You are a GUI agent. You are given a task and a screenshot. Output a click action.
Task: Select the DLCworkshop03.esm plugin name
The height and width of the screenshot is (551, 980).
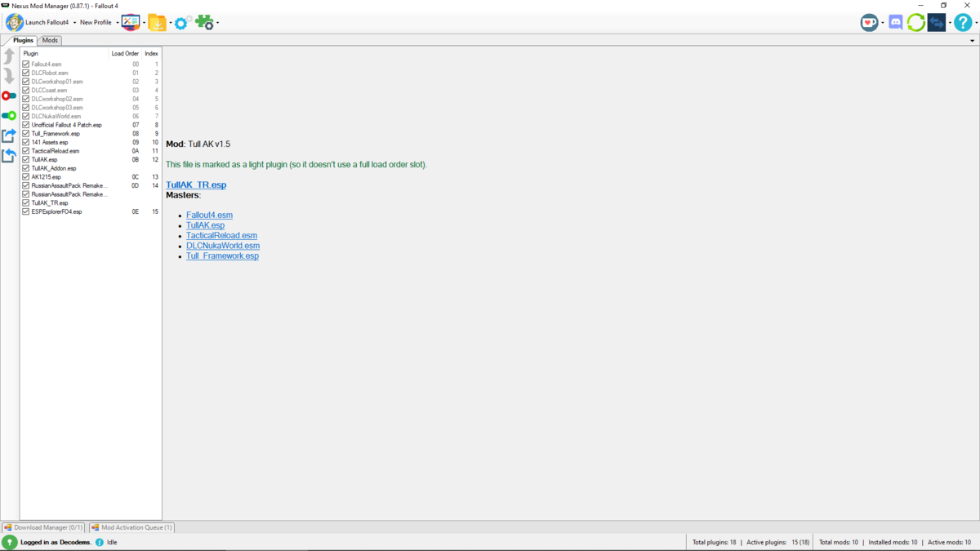pyautogui.click(x=57, y=108)
